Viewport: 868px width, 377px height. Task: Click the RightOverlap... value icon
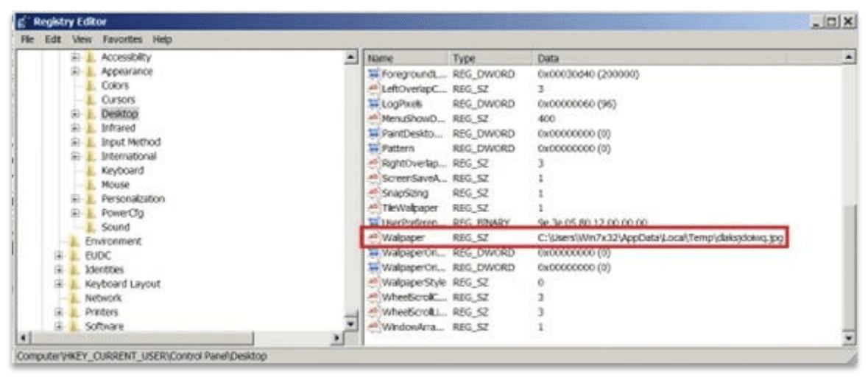374,164
